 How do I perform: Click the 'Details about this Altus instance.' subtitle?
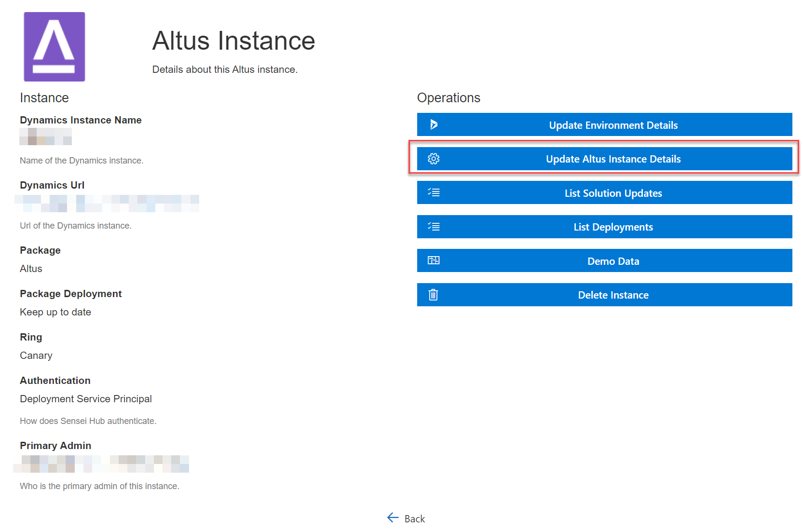click(225, 69)
